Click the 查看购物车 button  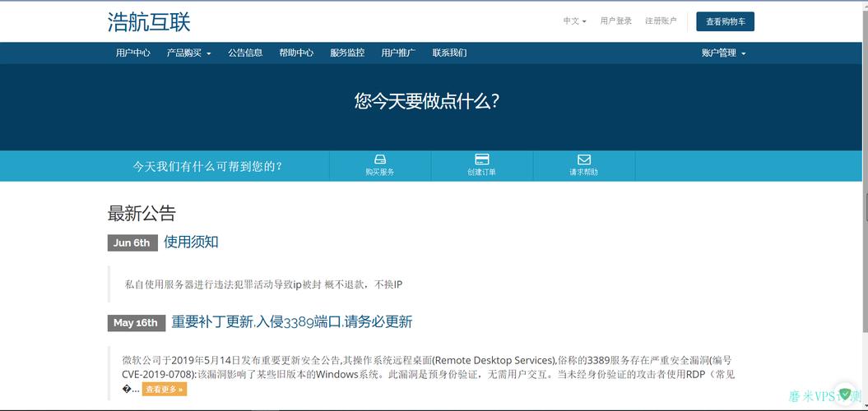tap(725, 21)
